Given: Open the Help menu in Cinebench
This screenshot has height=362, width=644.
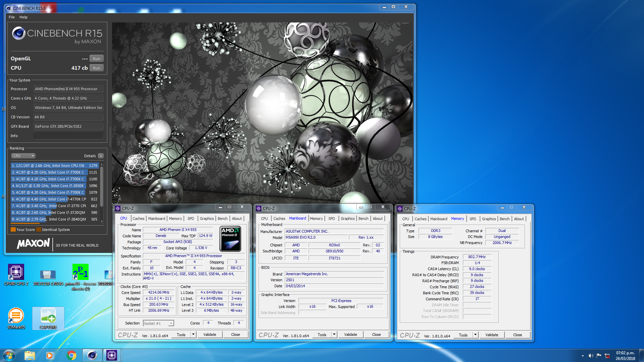Looking at the screenshot, I should tap(23, 17).
